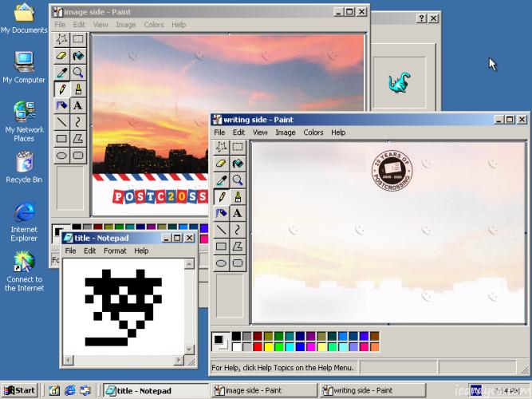
Task: Choose Eraser tool in writing side Paint
Action: [x=221, y=164]
